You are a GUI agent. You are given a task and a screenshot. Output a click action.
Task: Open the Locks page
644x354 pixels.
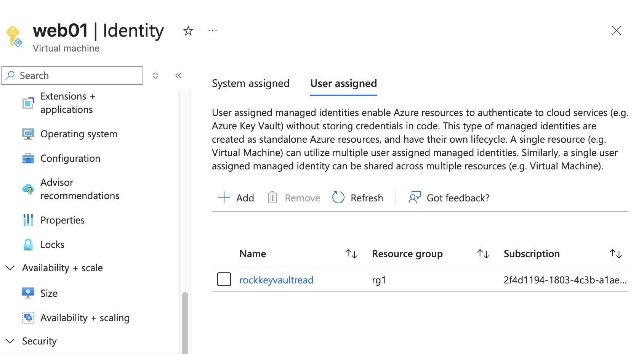[x=53, y=245]
